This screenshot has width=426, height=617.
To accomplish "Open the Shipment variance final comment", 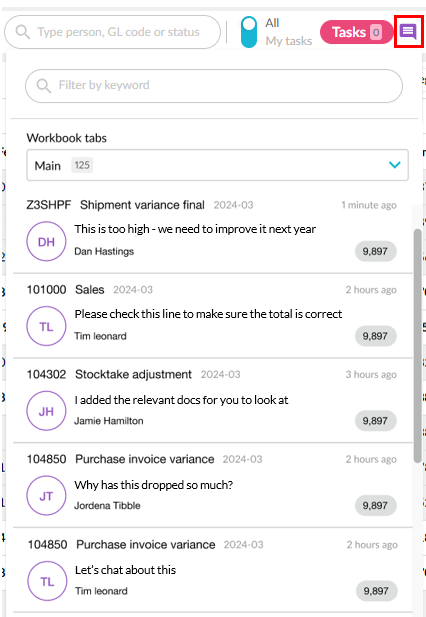I will click(212, 230).
